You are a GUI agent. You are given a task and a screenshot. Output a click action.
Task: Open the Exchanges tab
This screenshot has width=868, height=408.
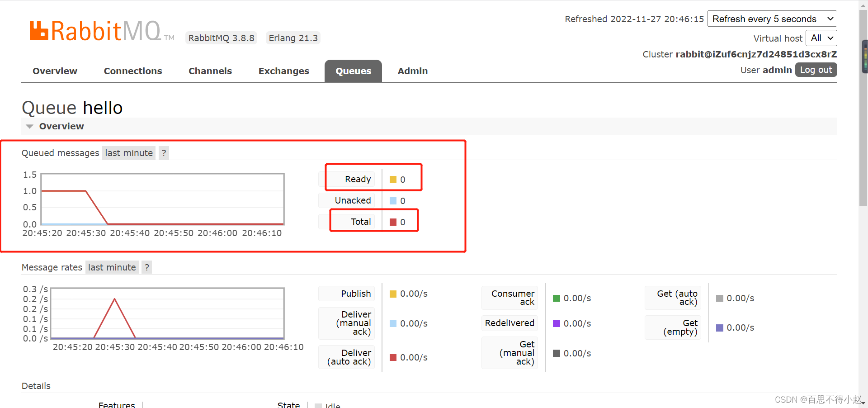[x=284, y=71]
